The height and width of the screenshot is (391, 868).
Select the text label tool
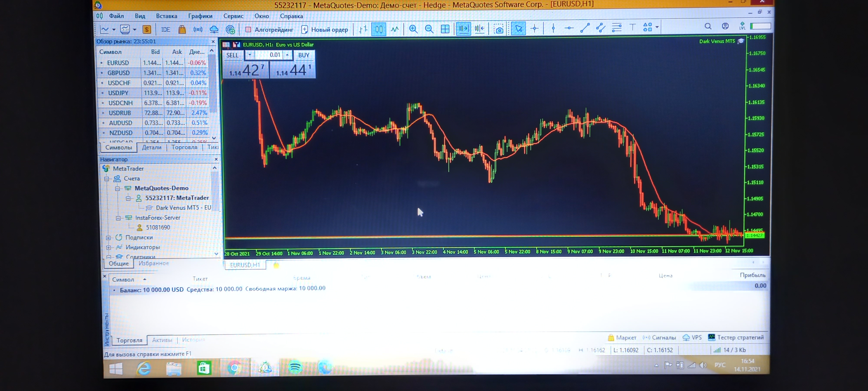[633, 27]
